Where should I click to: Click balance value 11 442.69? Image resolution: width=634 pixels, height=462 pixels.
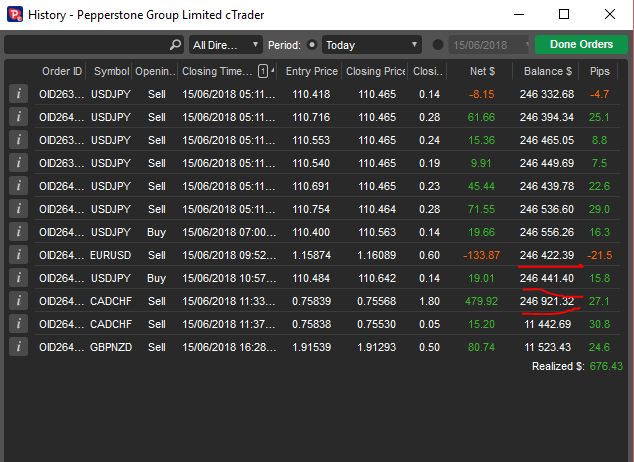pos(547,324)
